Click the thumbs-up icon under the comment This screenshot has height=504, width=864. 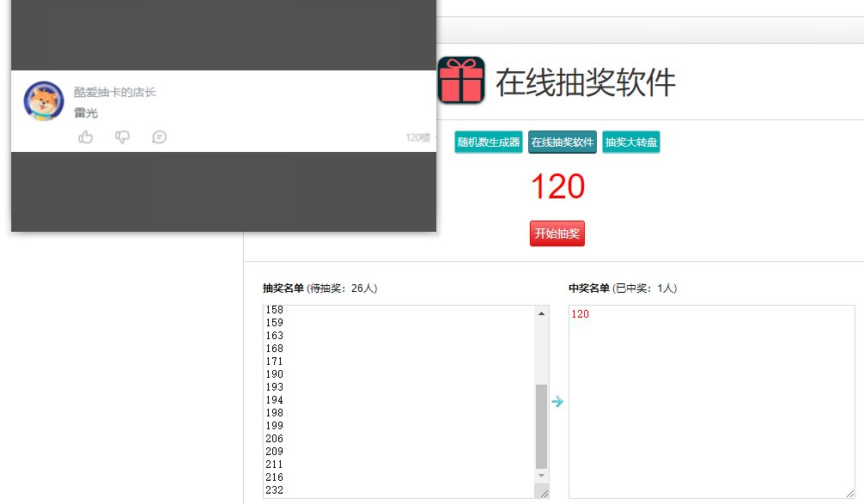85,137
